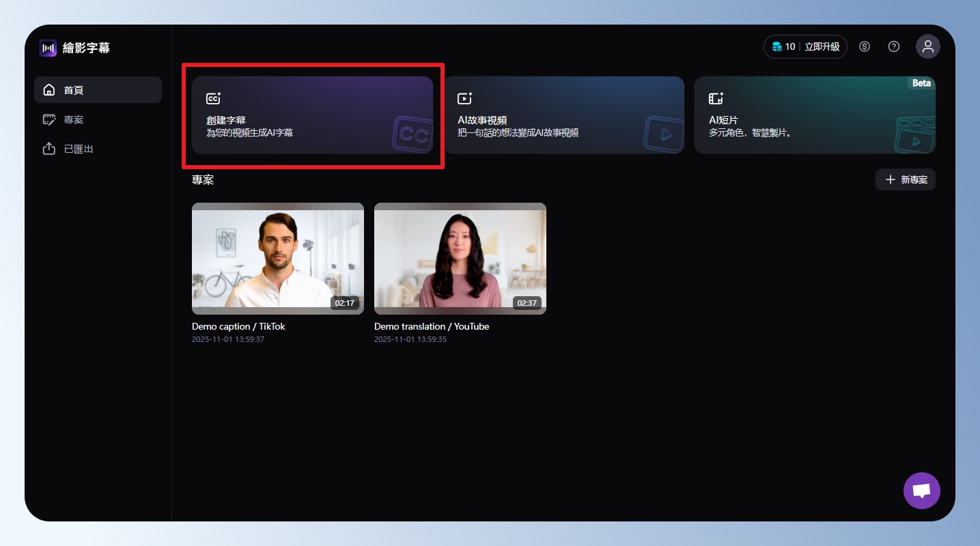Open the AI短片 short film card
Screen dimensions: 980x546
coord(815,115)
